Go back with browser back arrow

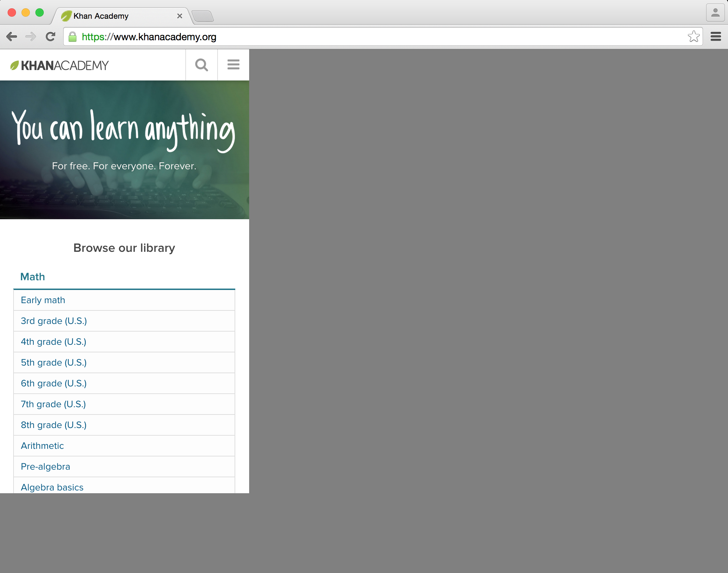click(x=12, y=37)
